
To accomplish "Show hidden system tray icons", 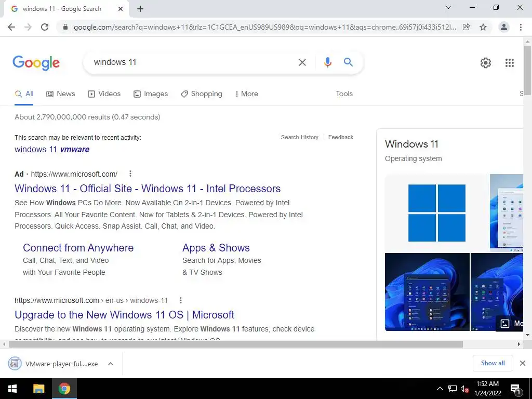I will point(440,389).
